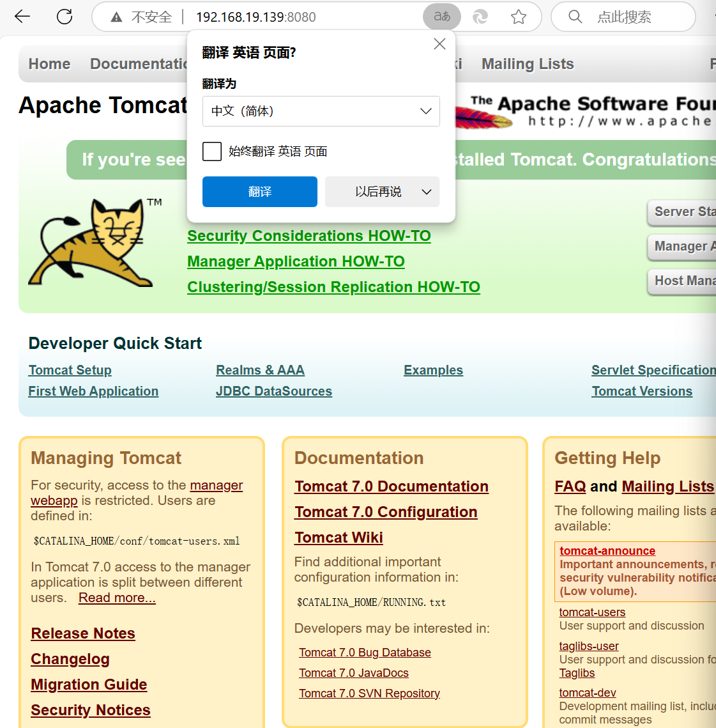
Task: Click the Server Status button
Action: click(x=682, y=212)
